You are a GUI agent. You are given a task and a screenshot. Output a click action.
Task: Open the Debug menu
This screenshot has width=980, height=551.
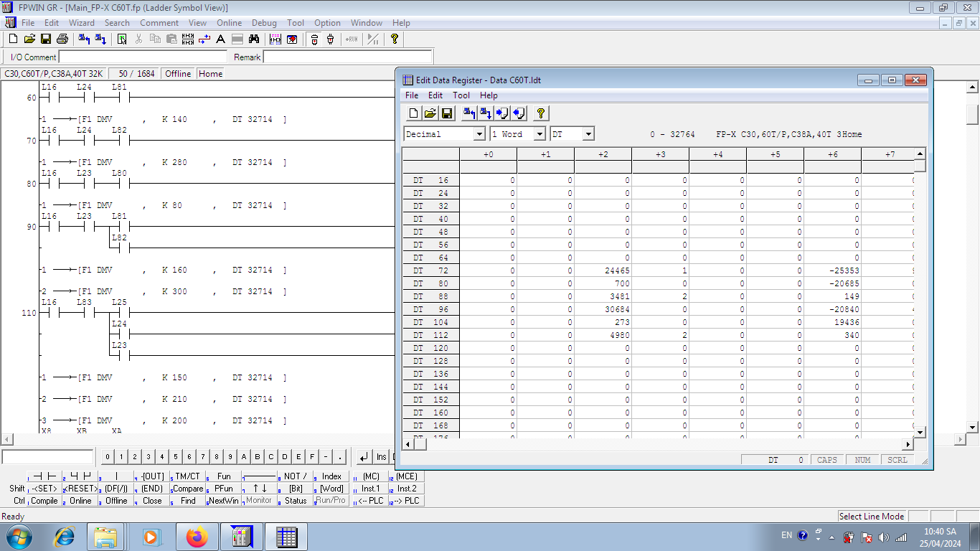point(264,23)
